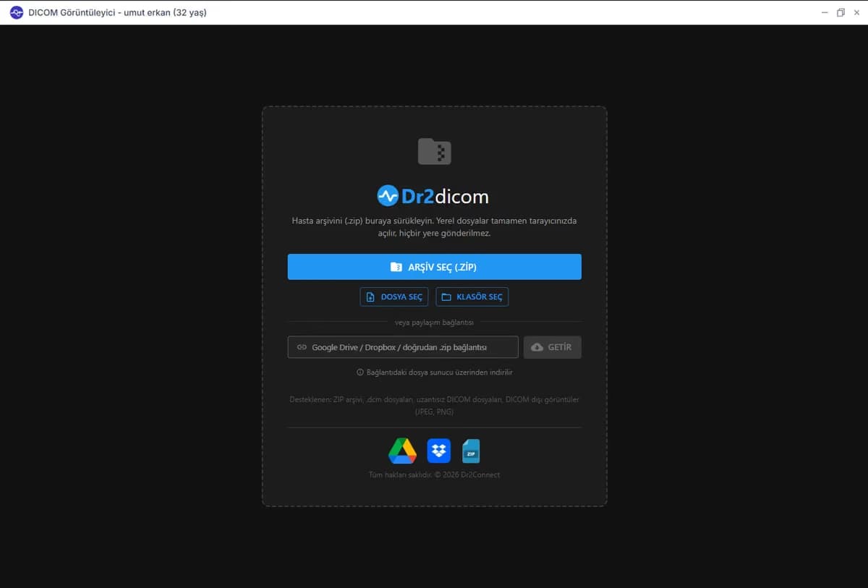Click the blue ZIP file icon
Image resolution: width=868 pixels, height=588 pixels.
coord(471,451)
